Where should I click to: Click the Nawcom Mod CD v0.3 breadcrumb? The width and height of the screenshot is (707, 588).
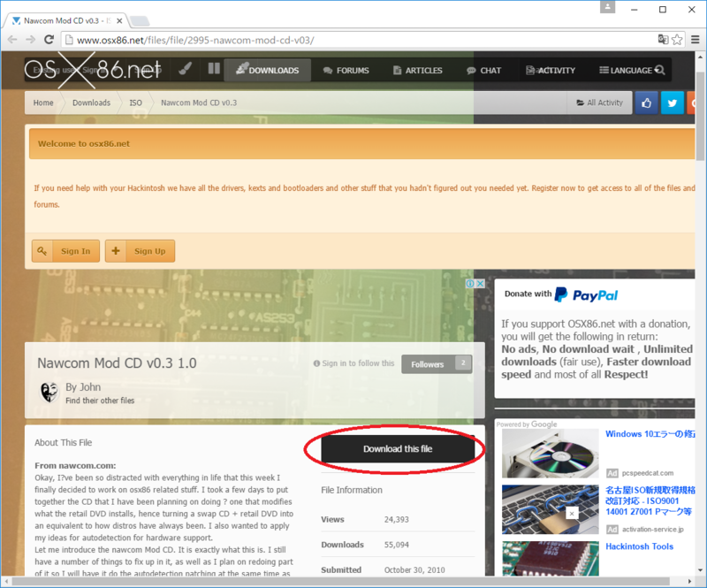(x=199, y=103)
